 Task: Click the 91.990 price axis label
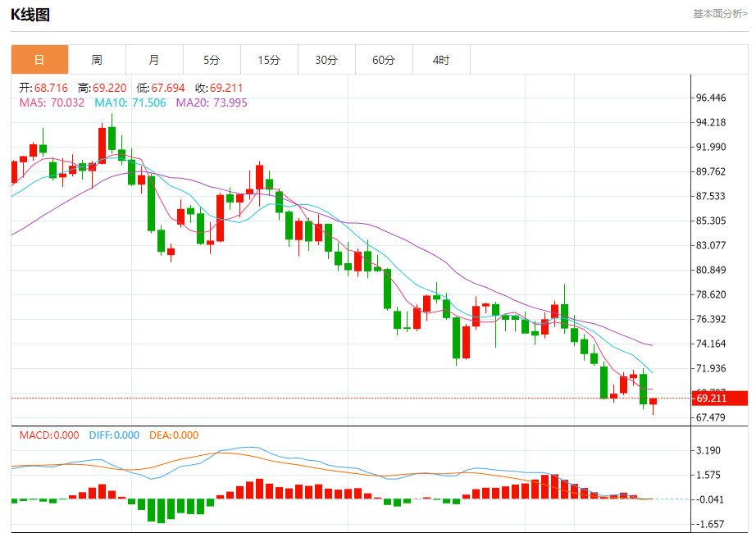711,147
